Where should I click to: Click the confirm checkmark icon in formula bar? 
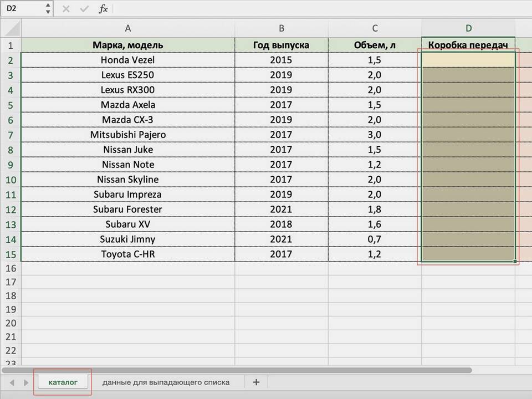click(84, 9)
